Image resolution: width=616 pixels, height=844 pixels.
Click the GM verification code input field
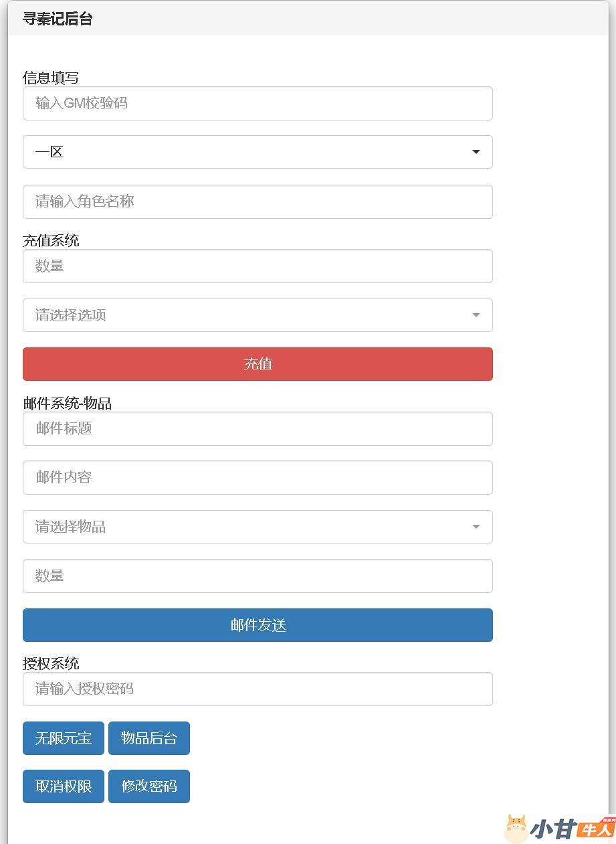click(258, 104)
